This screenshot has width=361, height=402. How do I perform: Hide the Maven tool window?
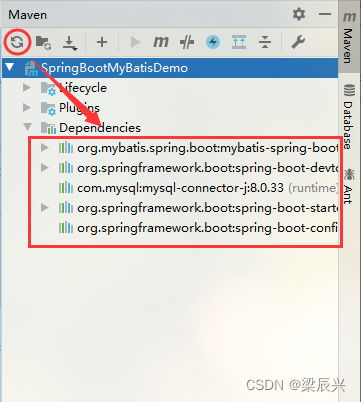pyautogui.click(x=324, y=14)
